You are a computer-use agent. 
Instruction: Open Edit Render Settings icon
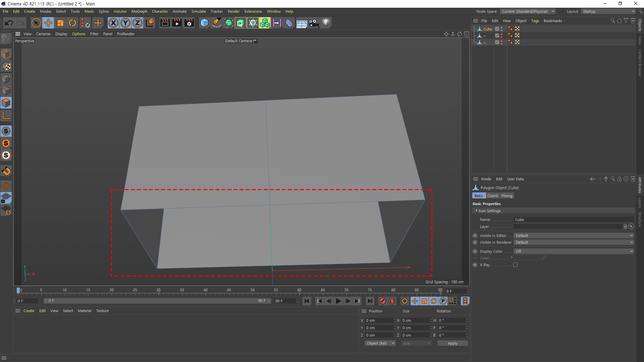pyautogui.click(x=189, y=23)
